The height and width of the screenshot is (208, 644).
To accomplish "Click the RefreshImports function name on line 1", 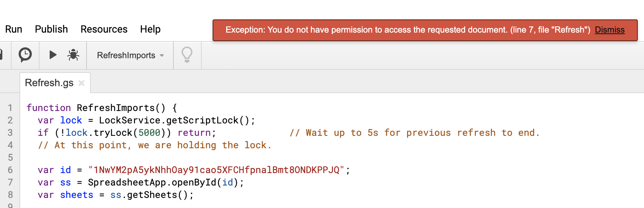I will click(x=116, y=108).
